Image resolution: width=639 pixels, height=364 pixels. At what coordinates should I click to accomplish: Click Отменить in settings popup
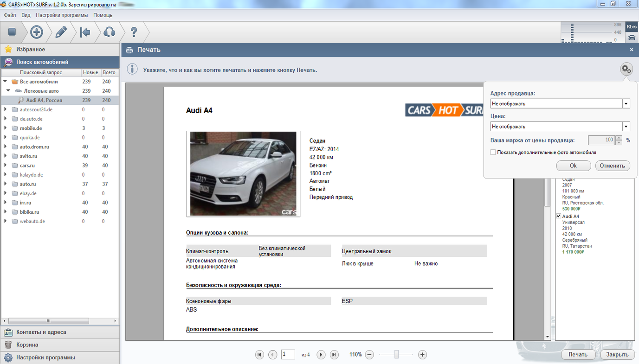click(613, 166)
